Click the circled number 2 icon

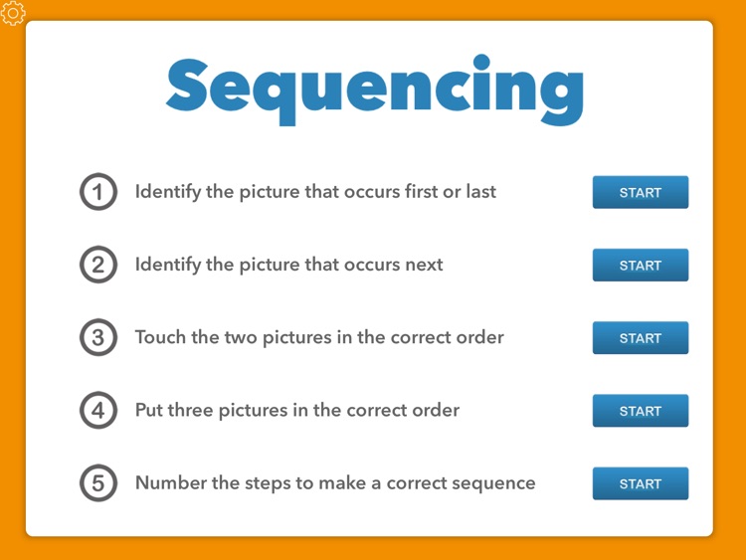pos(97,265)
